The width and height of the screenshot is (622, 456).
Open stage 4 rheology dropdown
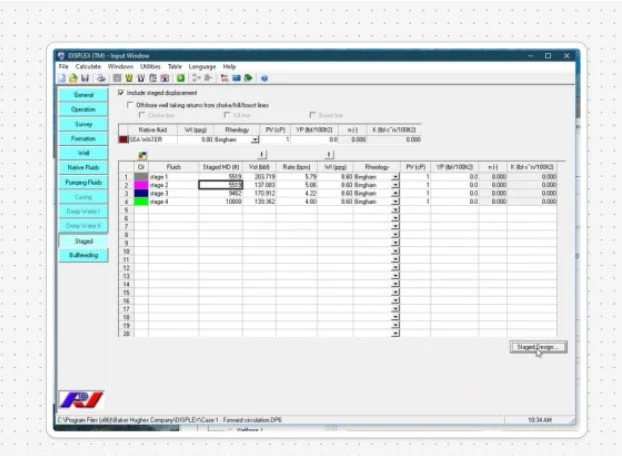point(395,202)
